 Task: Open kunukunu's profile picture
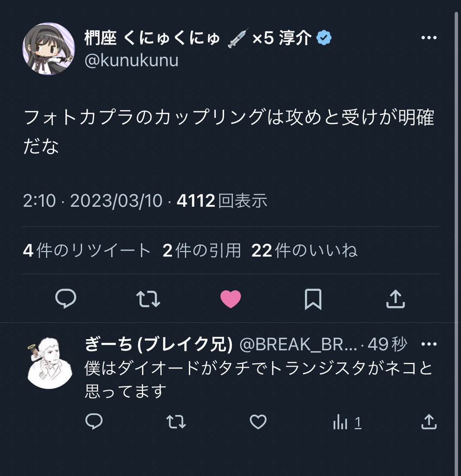48,48
